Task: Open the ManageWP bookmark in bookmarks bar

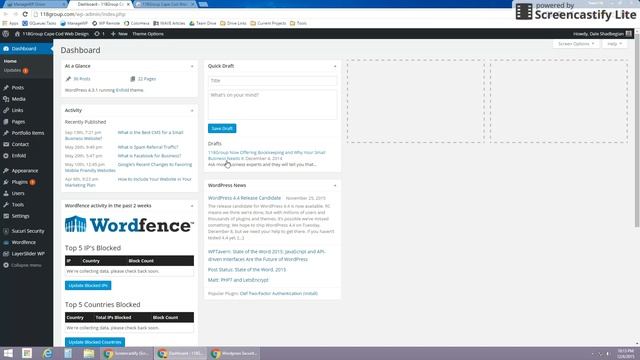Action: point(74,23)
